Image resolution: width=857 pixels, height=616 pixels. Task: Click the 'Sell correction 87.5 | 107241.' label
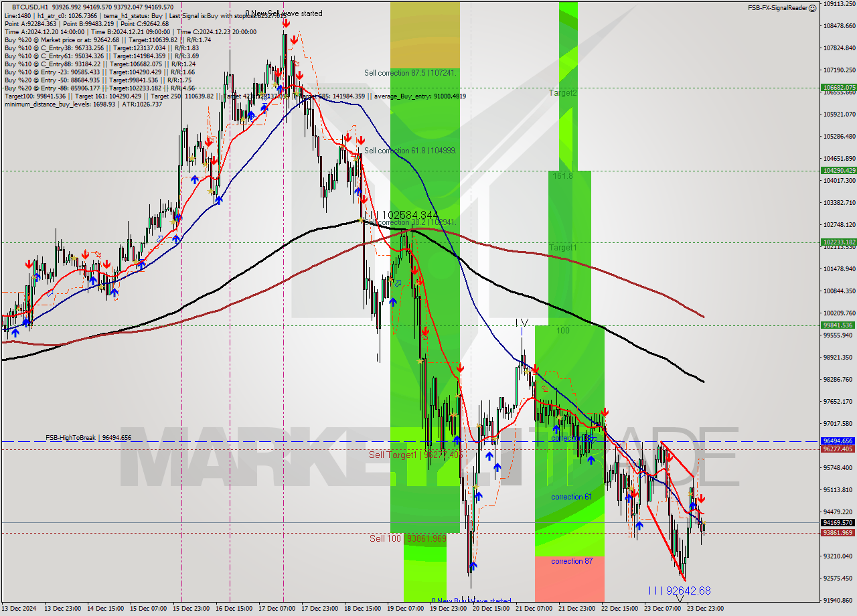tap(410, 73)
